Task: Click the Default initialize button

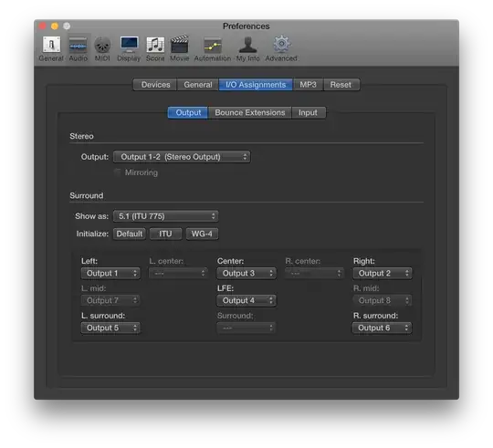Action: point(130,234)
